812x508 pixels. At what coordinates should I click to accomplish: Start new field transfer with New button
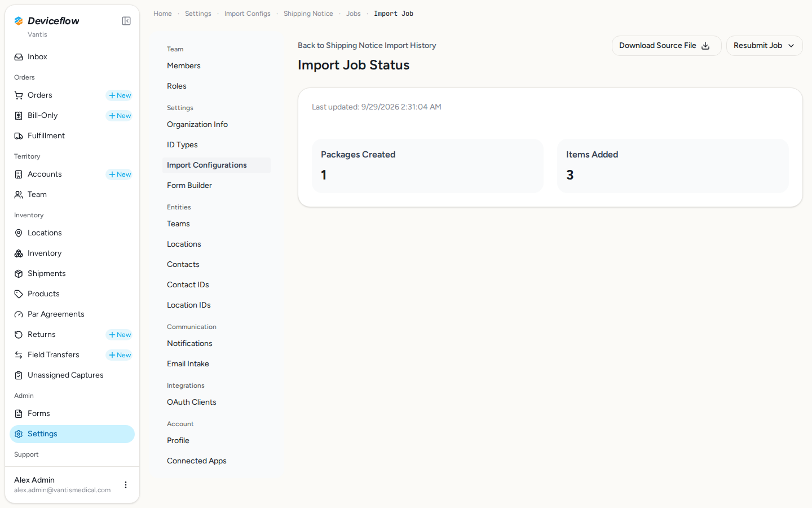120,355
